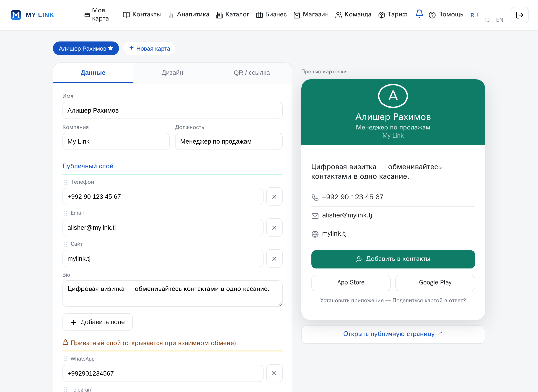Open the notifications bell

coord(419,14)
